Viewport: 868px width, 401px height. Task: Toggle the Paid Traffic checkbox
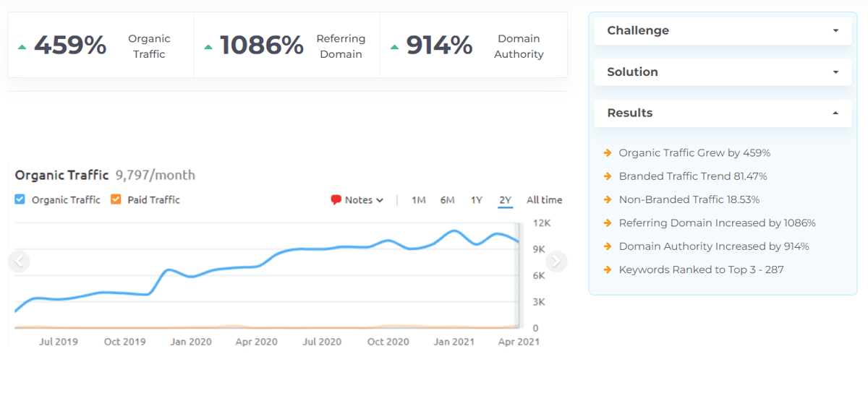(x=116, y=199)
